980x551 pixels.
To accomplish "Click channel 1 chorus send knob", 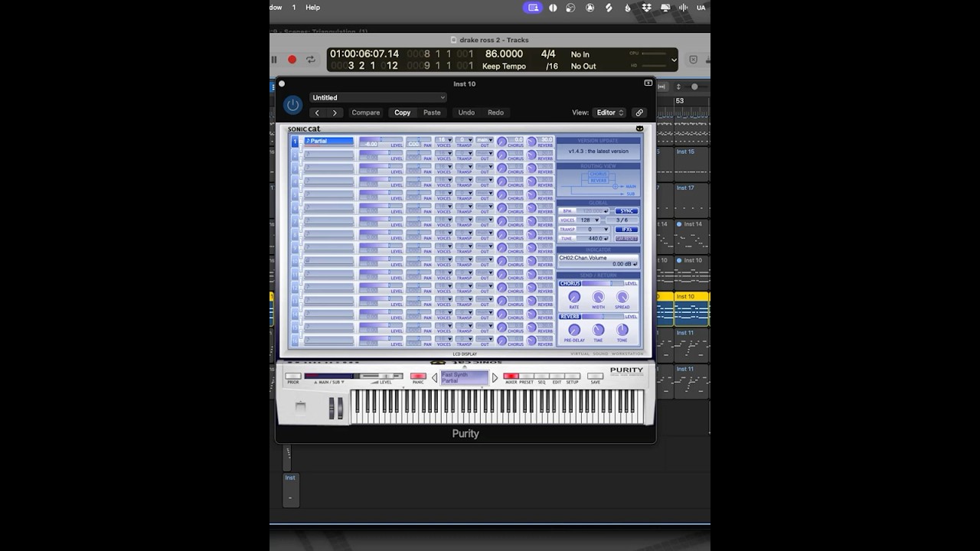I will coord(501,142).
